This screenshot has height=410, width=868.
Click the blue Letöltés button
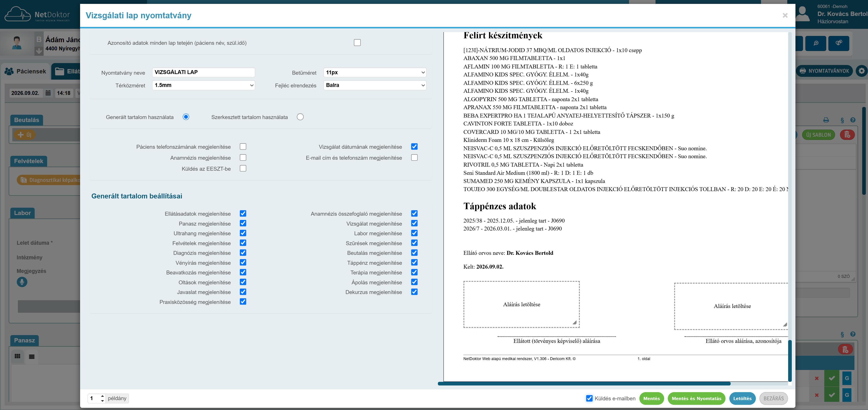point(742,398)
